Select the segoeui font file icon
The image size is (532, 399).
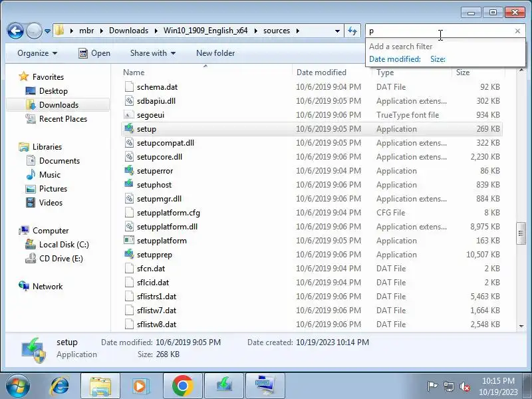point(129,114)
